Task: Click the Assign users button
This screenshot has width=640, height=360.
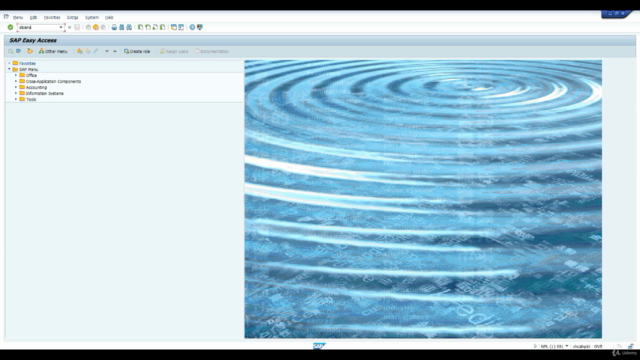Action: [174, 51]
